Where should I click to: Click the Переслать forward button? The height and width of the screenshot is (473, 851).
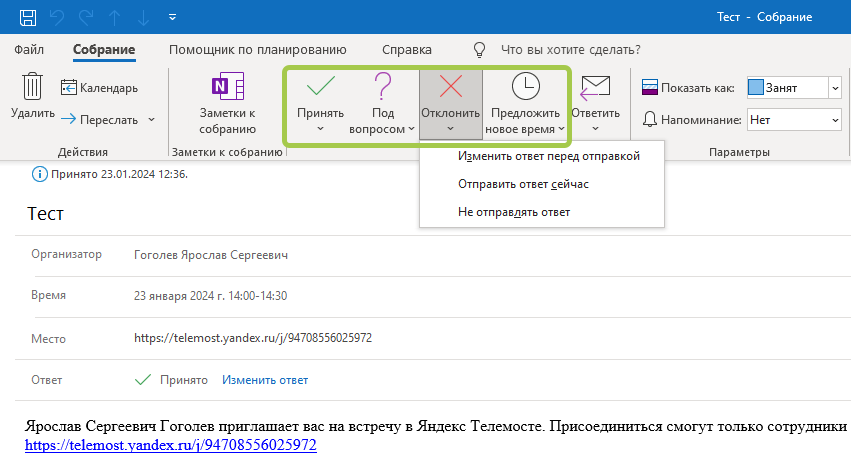click(x=99, y=119)
